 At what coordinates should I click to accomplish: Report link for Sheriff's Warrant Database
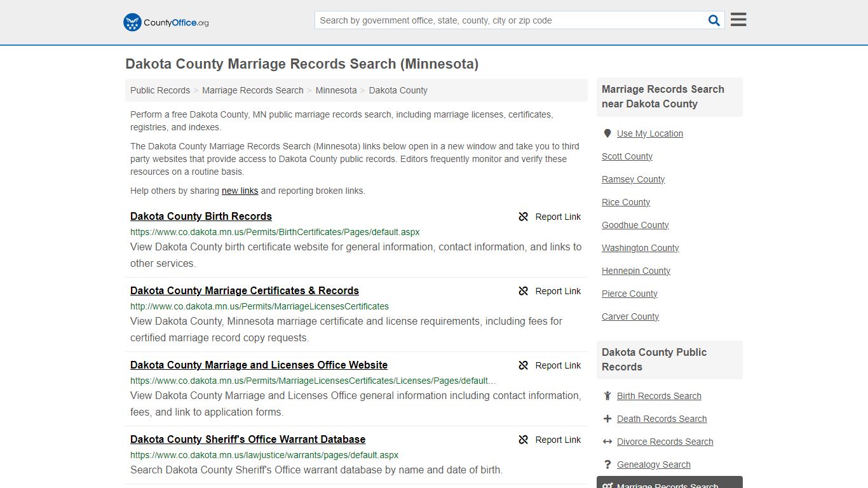click(550, 440)
